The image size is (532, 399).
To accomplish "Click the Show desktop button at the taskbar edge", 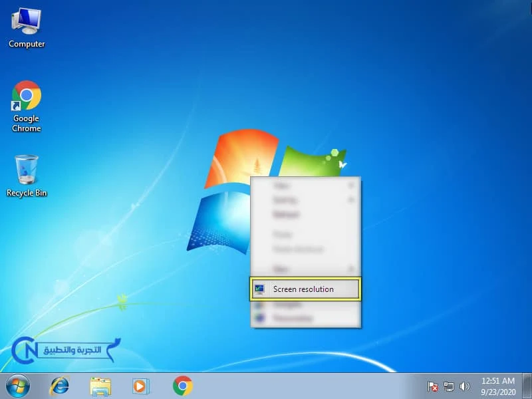I will (527, 386).
